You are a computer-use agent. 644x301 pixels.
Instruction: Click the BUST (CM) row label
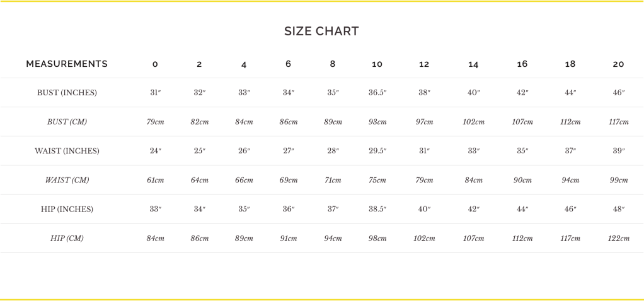(67, 122)
